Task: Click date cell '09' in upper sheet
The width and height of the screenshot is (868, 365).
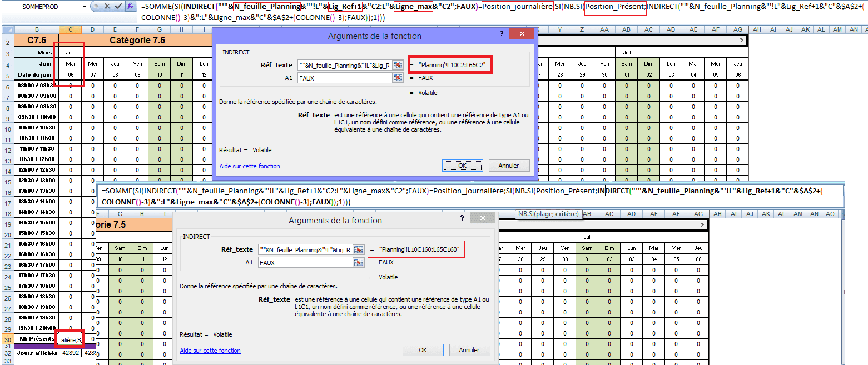Action: 137,74
